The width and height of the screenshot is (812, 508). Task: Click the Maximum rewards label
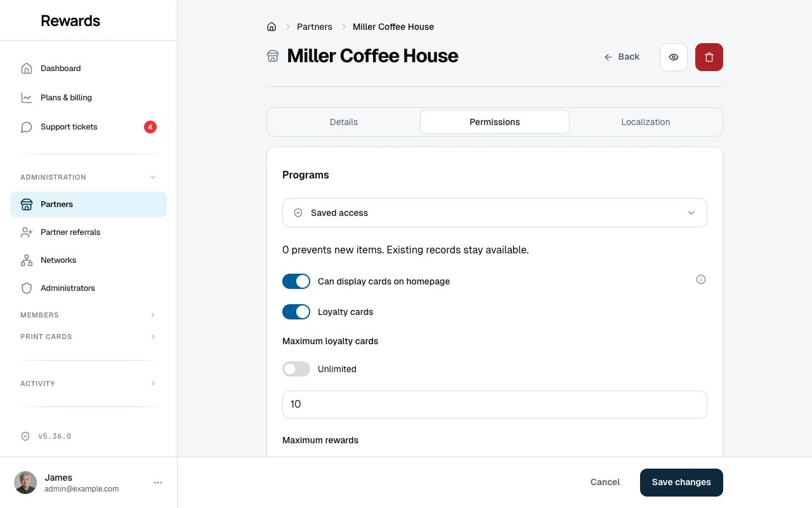[x=320, y=440]
